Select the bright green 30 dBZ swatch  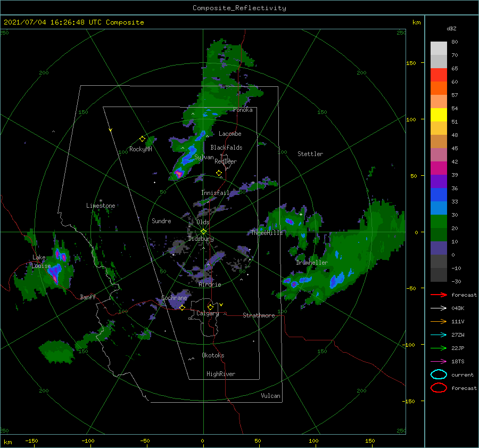click(439, 221)
